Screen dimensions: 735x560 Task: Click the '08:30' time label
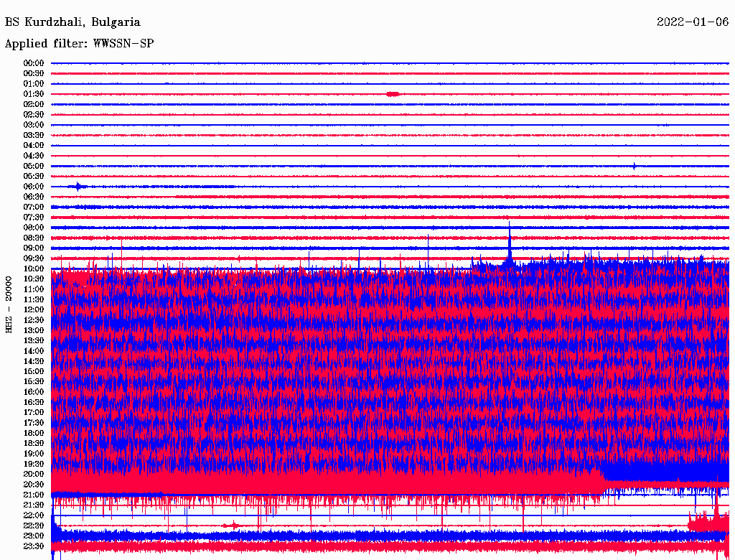click(34, 238)
